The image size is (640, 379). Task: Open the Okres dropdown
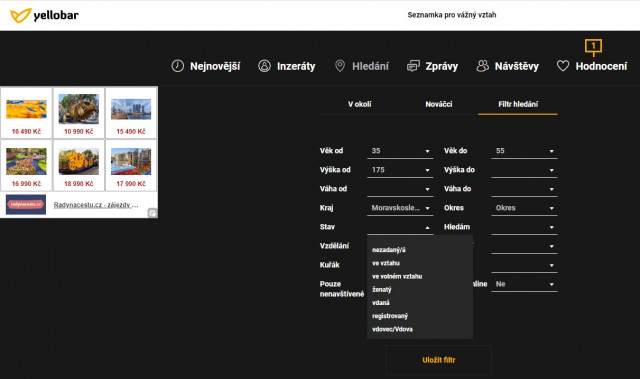tap(524, 208)
